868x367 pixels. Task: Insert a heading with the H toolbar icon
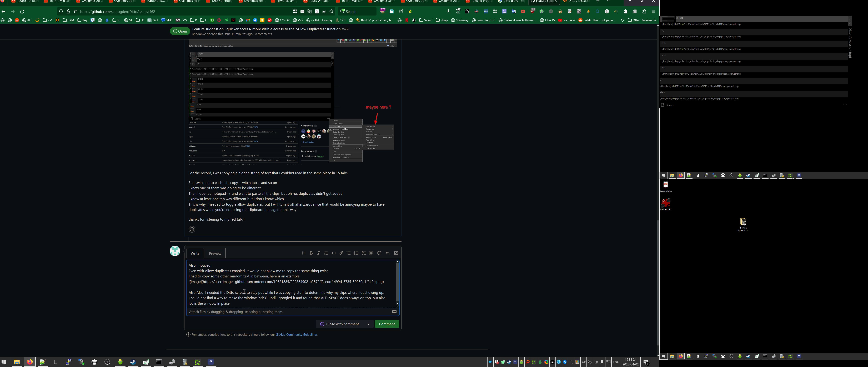click(304, 253)
